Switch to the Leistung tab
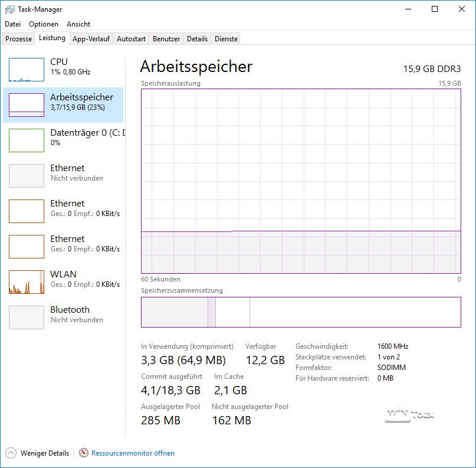This screenshot has width=476, height=468. point(52,38)
